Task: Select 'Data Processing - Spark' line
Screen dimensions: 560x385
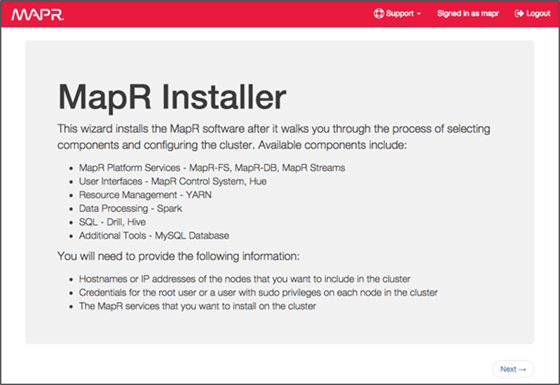Action: (130, 209)
